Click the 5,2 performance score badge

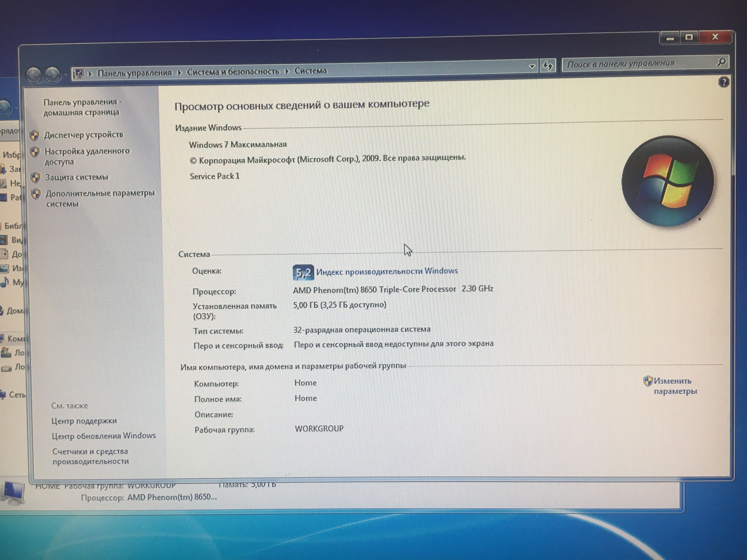(303, 272)
